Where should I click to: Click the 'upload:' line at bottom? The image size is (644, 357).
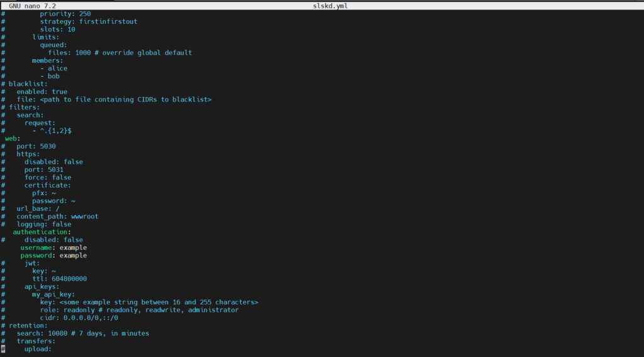coord(38,349)
